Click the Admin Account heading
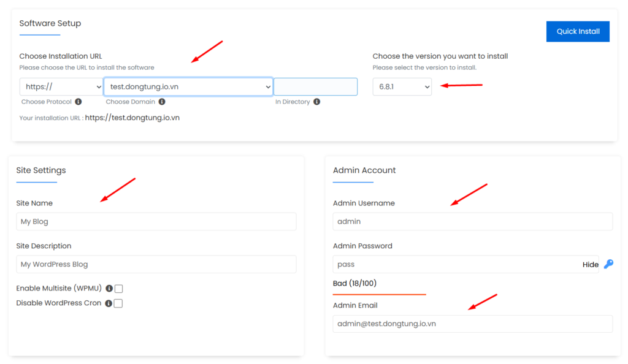 click(364, 170)
